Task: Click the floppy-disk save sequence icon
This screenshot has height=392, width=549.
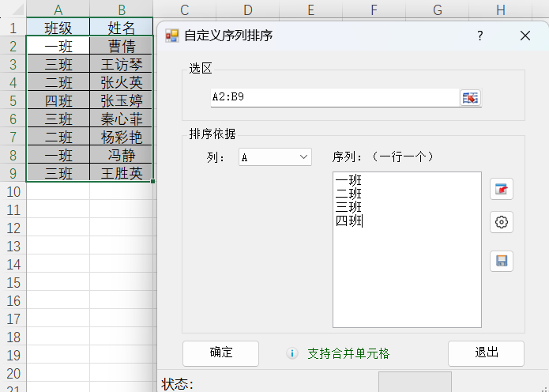Action: [x=502, y=261]
